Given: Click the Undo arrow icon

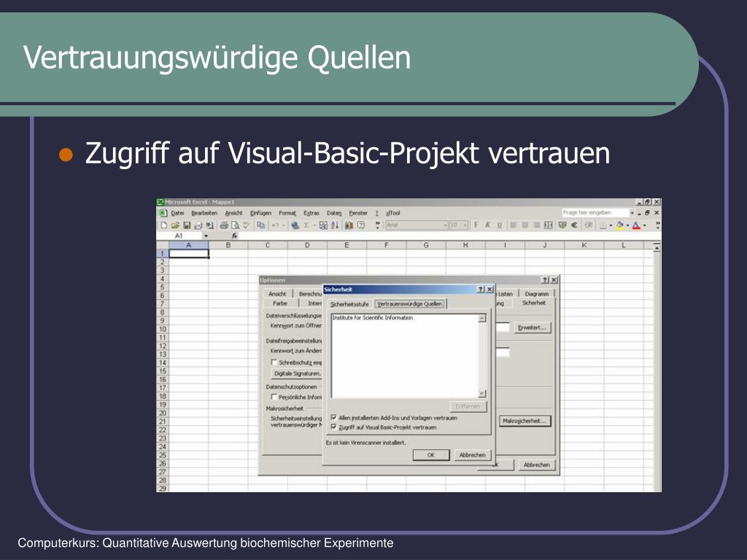Looking at the screenshot, I should [x=275, y=225].
